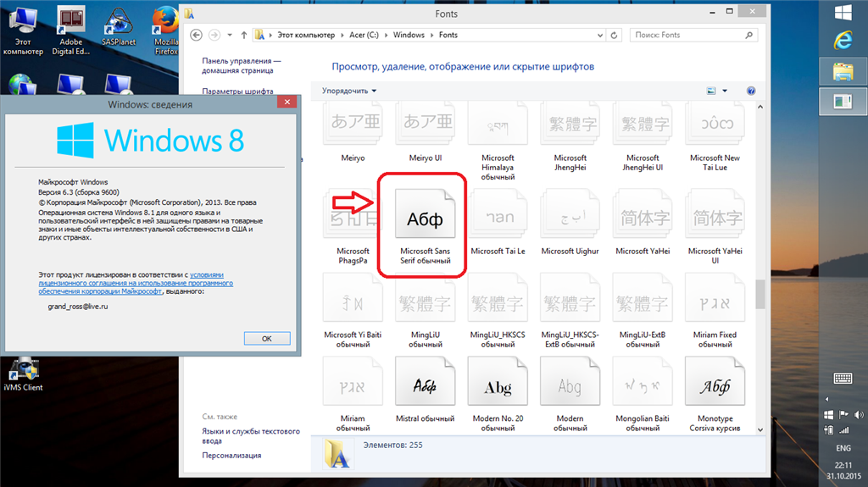Click the Поиск: Fonts search field
This screenshot has width=868, height=487.
(693, 35)
